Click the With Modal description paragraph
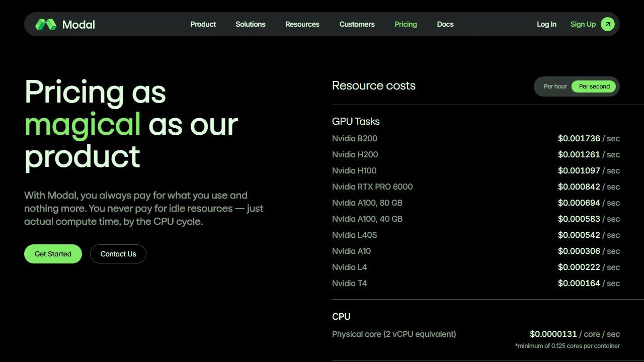Image resolution: width=644 pixels, height=362 pixels. tap(144, 208)
